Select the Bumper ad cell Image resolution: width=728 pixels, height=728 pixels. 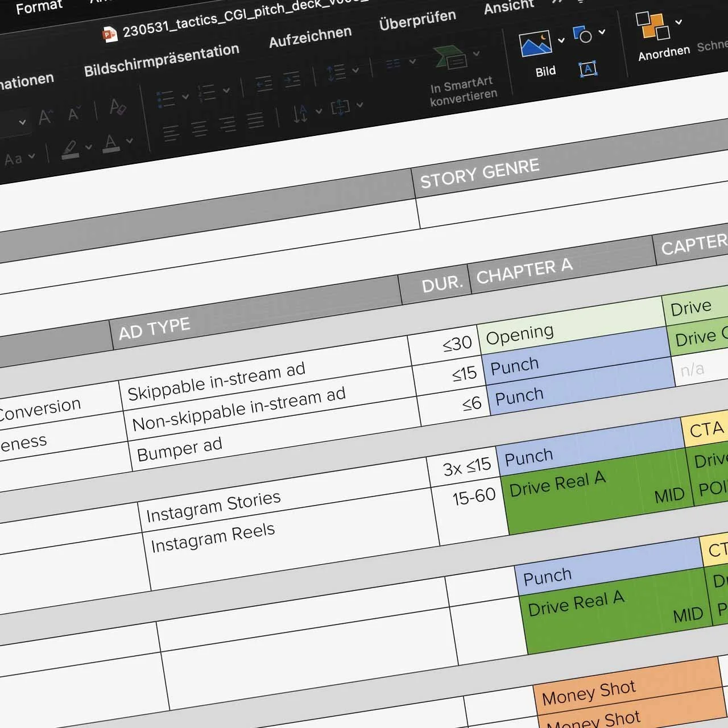pos(275,434)
